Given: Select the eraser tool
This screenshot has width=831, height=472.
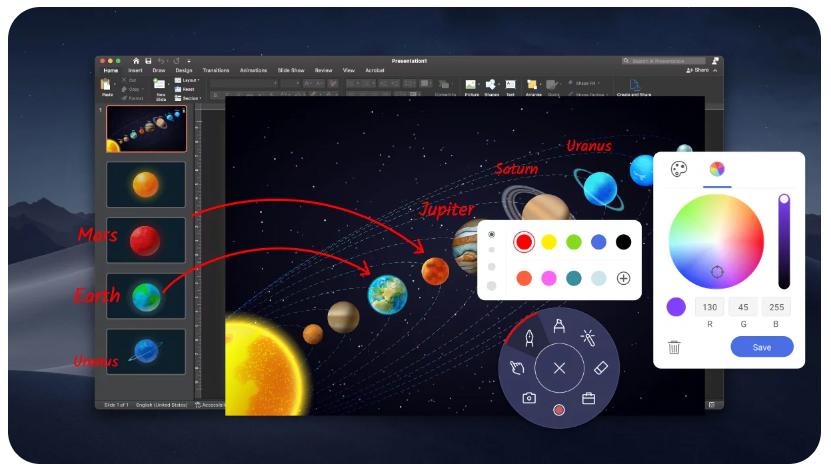Looking at the screenshot, I should 601,368.
